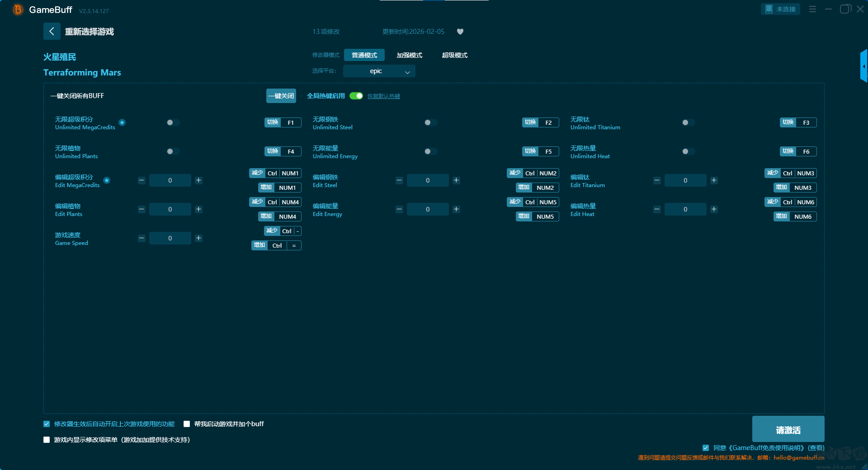Decrease Edit MegaCredits value with minus
Image resolution: width=868 pixels, height=470 pixels.
[x=142, y=180]
